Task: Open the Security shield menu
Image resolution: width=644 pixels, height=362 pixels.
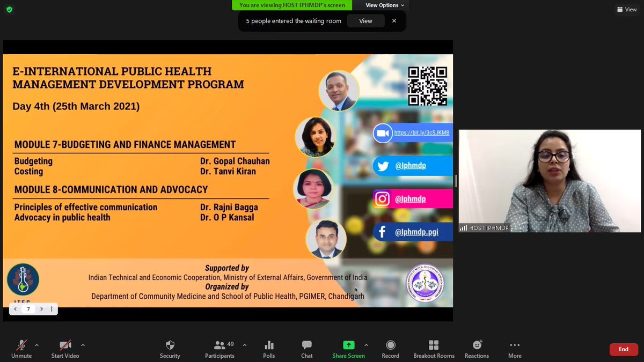Action: click(x=170, y=349)
